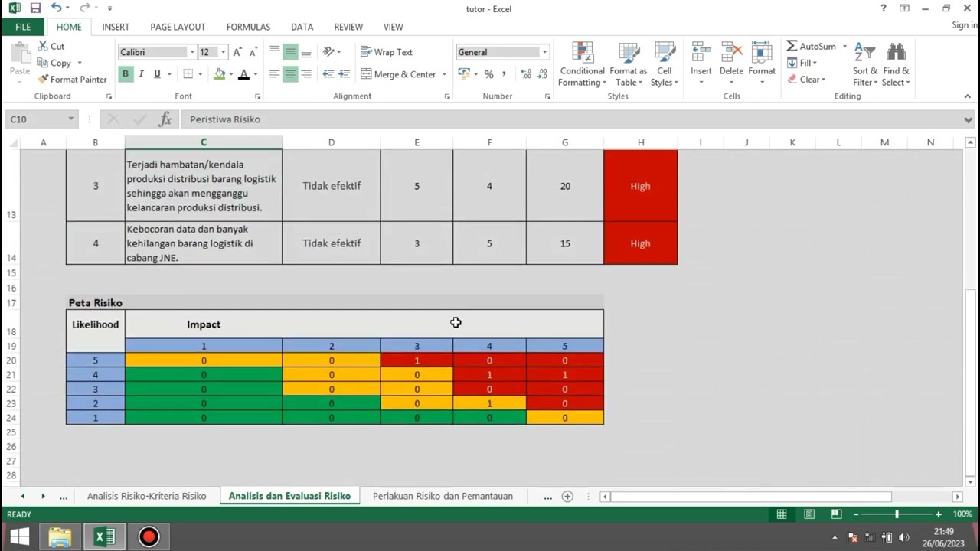Open Sort & Filter options
Screen dimensions: 980x551
(865, 64)
